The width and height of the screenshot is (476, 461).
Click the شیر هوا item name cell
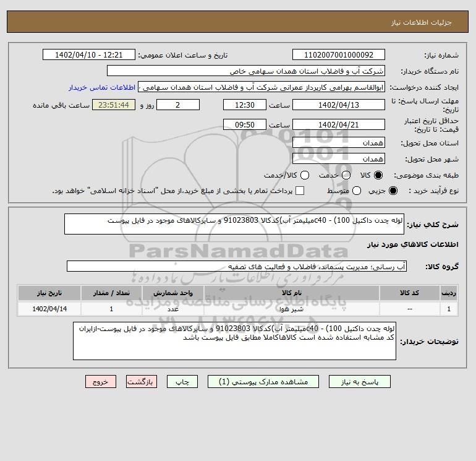tap(291, 309)
